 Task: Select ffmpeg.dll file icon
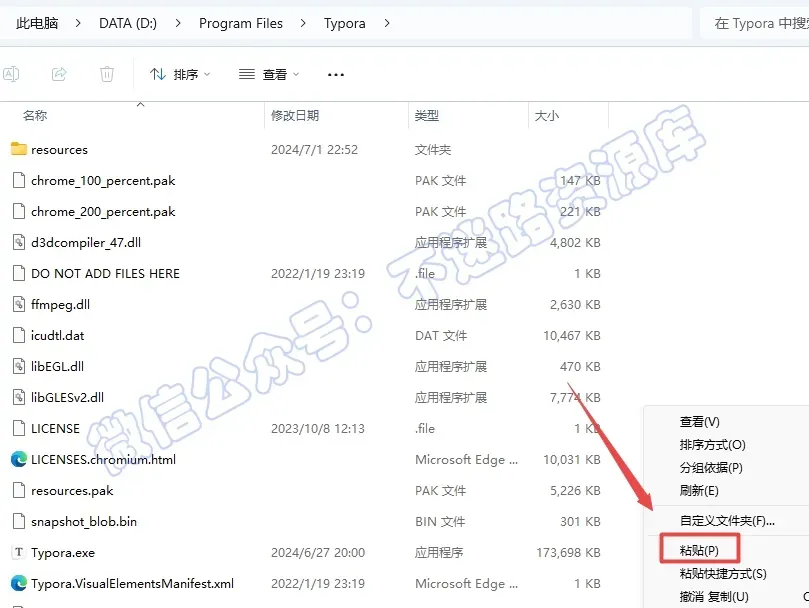click(19, 304)
